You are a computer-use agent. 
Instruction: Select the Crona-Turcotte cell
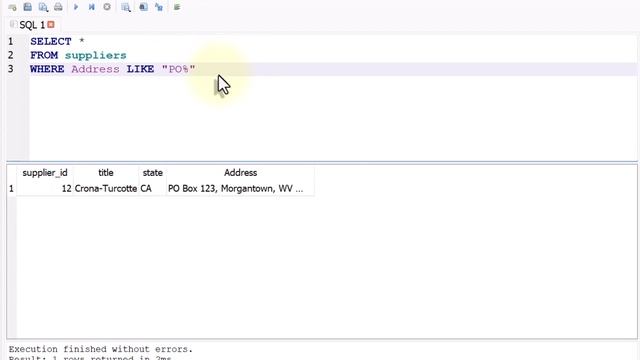pos(106,189)
